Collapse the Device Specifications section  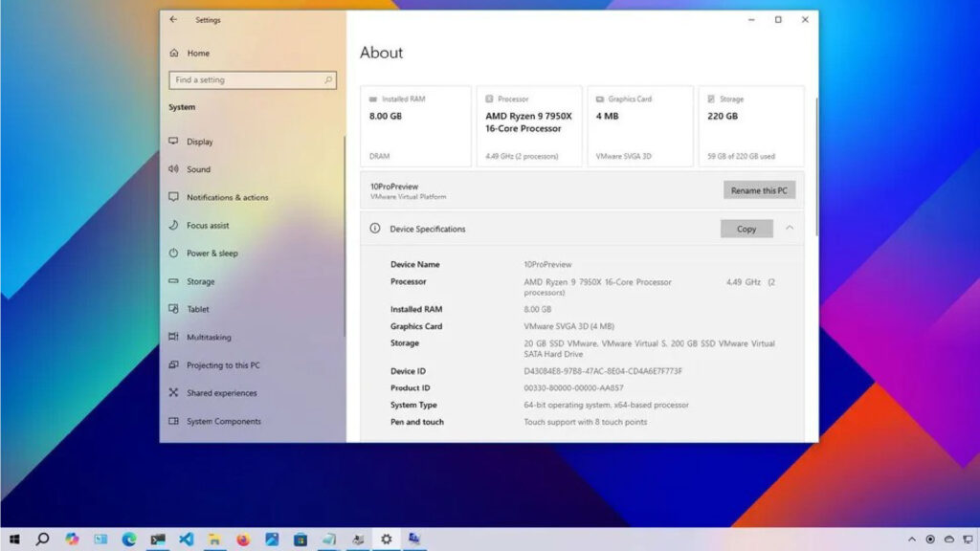tap(790, 229)
